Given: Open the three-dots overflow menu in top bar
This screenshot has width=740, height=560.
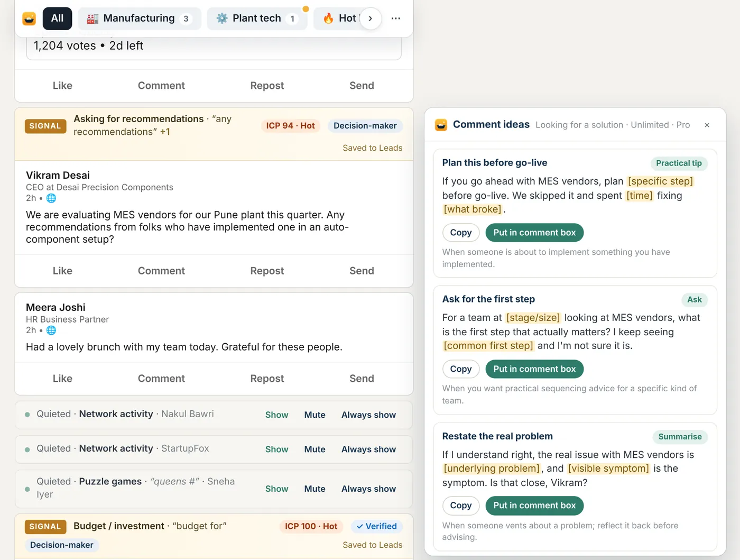Looking at the screenshot, I should click(x=395, y=19).
